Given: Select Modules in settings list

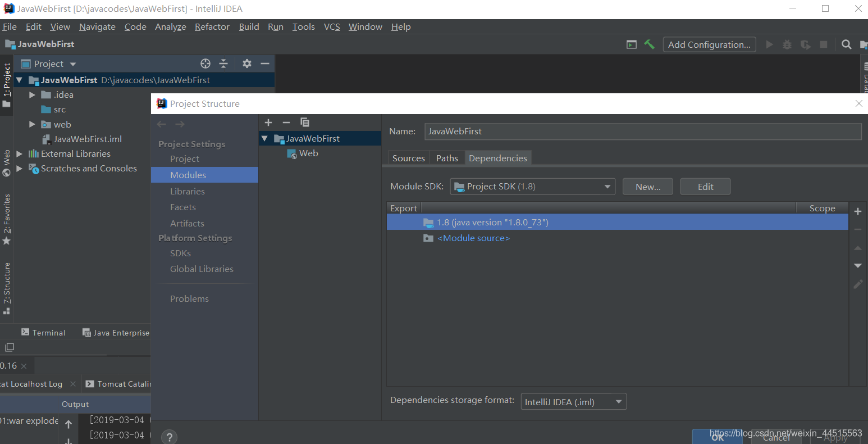Looking at the screenshot, I should (x=204, y=175).
